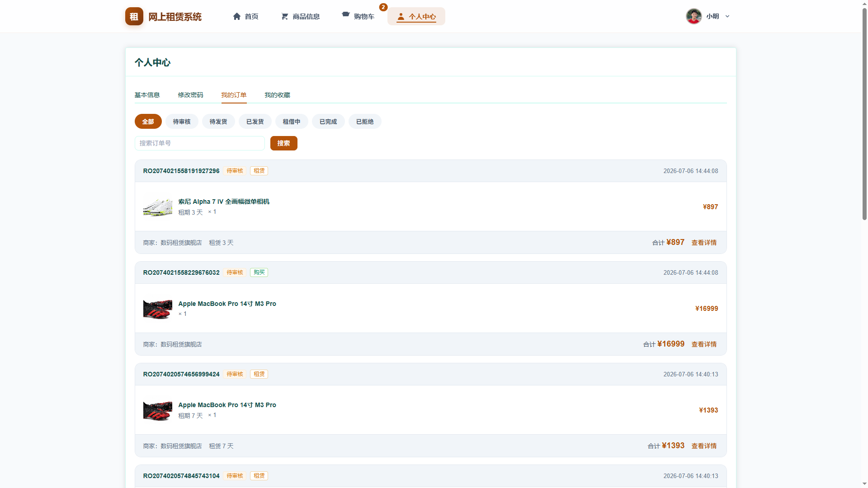Click the 购买 tag on second order
Image resolution: width=868 pixels, height=488 pixels.
click(x=259, y=272)
